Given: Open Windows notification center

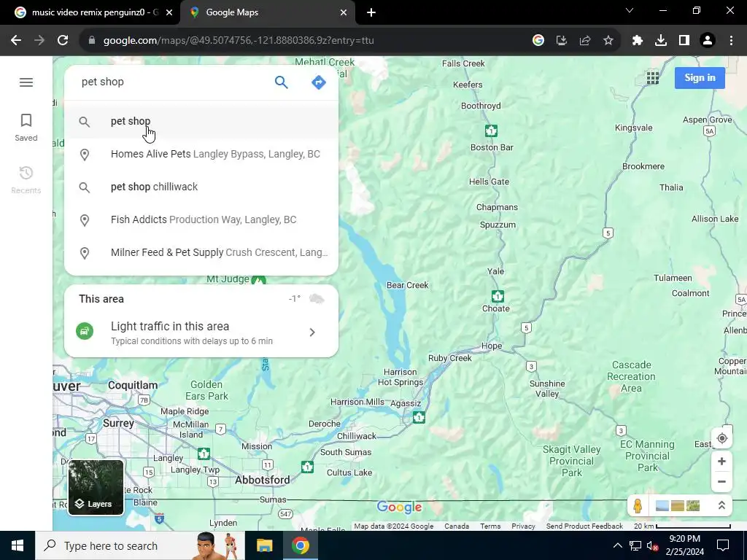Looking at the screenshot, I should point(723,545).
